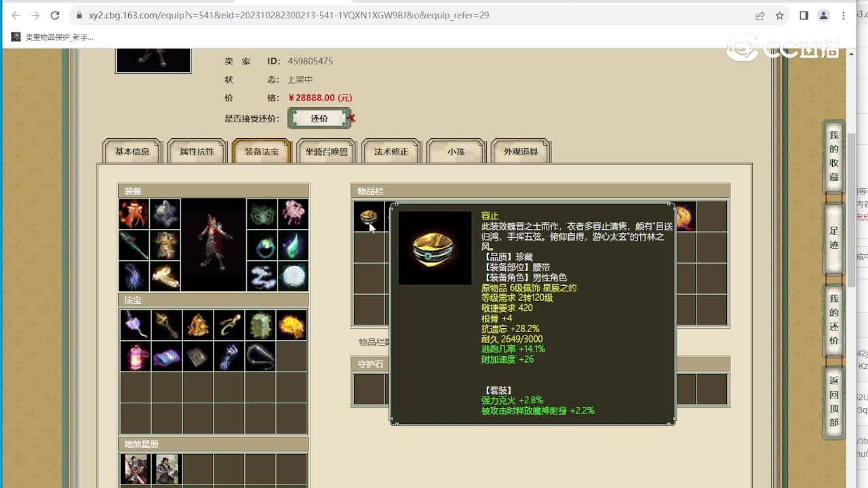Select the purple pendant 法宝 icon
The width and height of the screenshot is (868, 488).
coord(135,325)
